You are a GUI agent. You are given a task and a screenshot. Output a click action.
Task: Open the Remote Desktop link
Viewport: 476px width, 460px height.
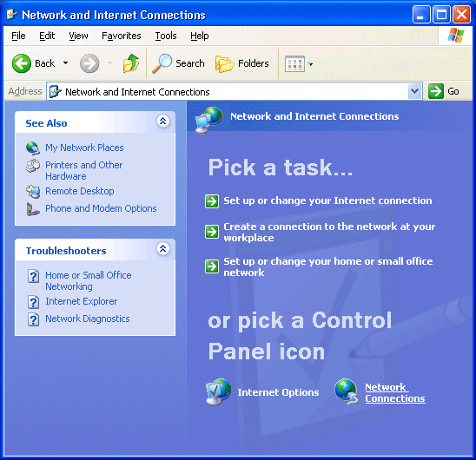tap(80, 191)
